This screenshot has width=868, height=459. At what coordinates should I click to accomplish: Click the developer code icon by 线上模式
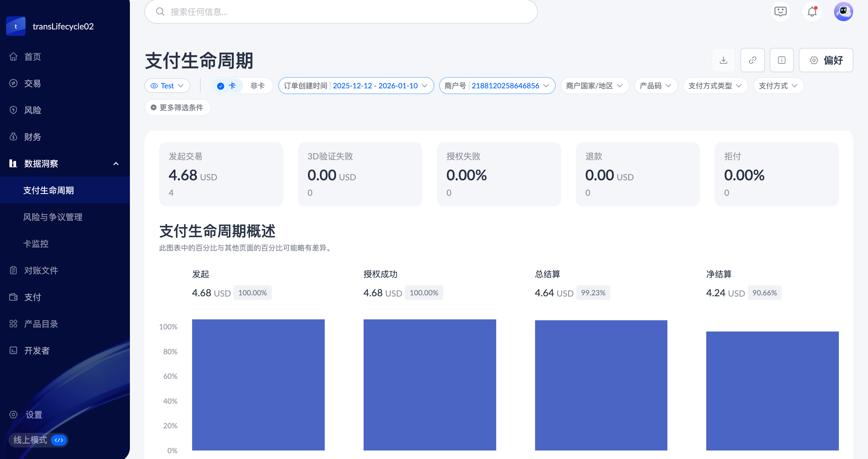tap(59, 440)
